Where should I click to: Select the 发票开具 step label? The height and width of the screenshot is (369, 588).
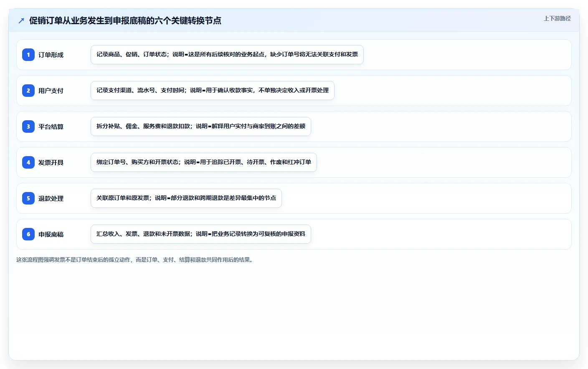51,162
